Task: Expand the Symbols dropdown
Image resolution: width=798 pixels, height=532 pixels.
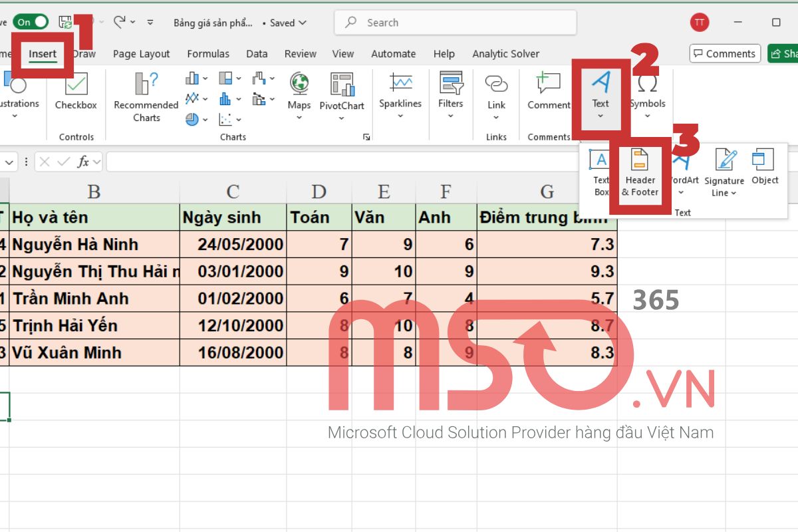Action: pyautogui.click(x=647, y=96)
